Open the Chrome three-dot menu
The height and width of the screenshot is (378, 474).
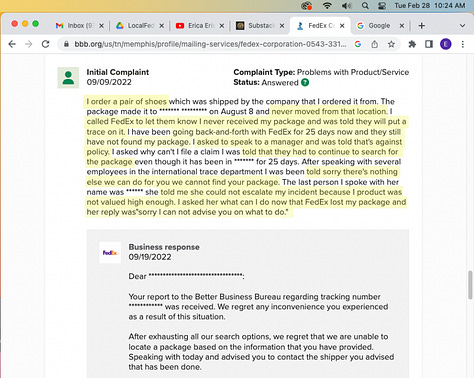(463, 44)
